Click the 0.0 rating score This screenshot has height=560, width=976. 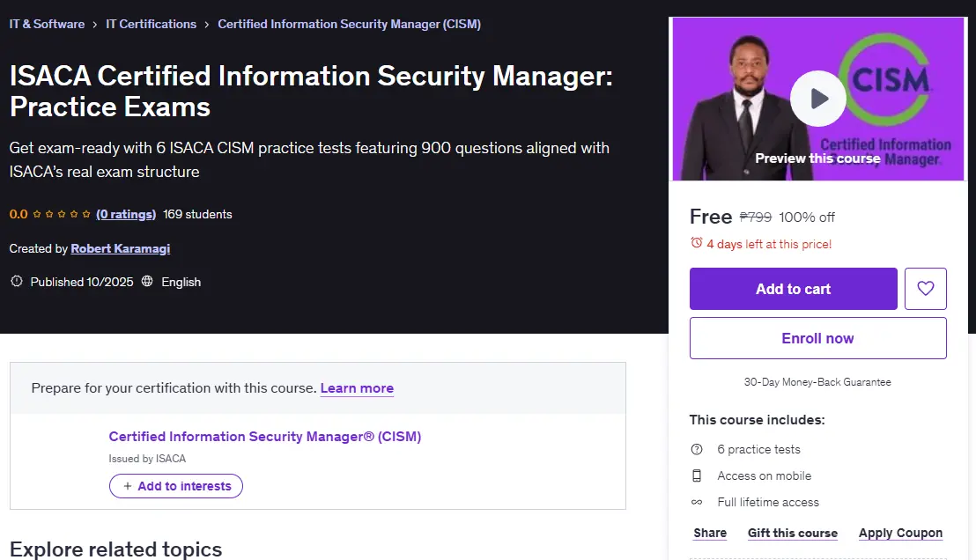(x=18, y=214)
